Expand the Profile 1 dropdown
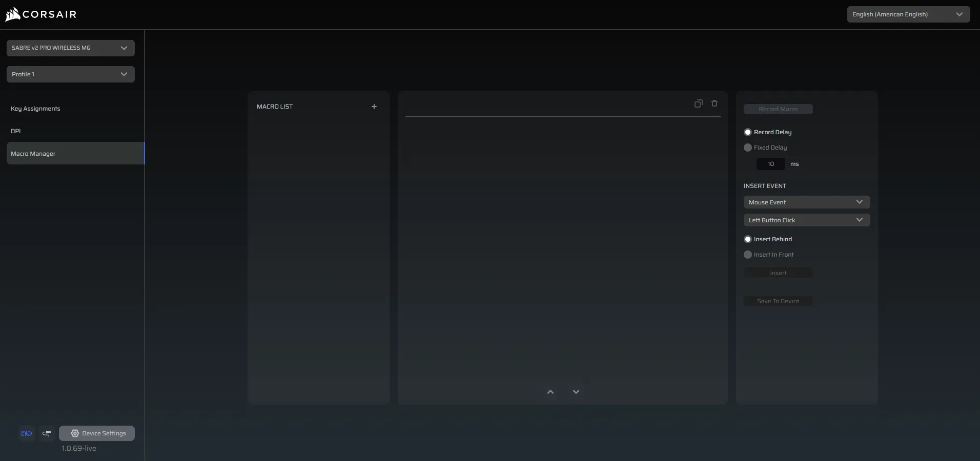 (71, 74)
